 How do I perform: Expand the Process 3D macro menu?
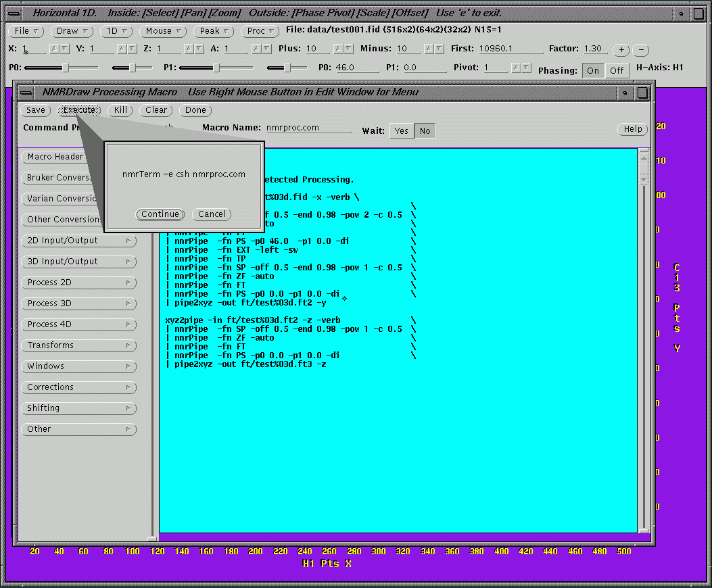tap(78, 303)
